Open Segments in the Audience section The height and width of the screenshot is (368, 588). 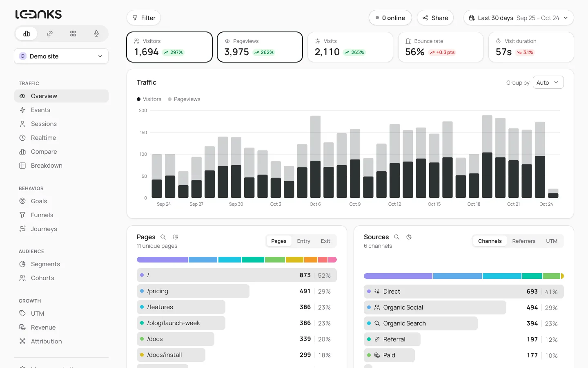[61, 264]
